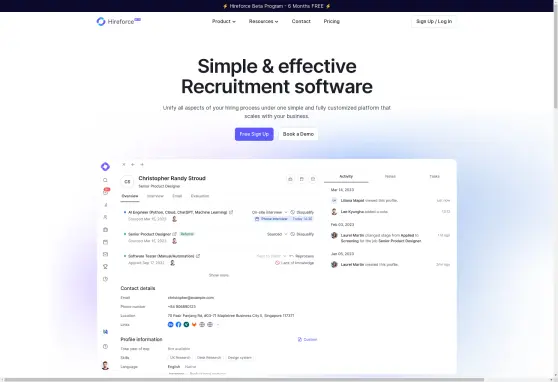Click the Free Sign Up button
Viewport: 558px width, 382px height.
tap(254, 134)
